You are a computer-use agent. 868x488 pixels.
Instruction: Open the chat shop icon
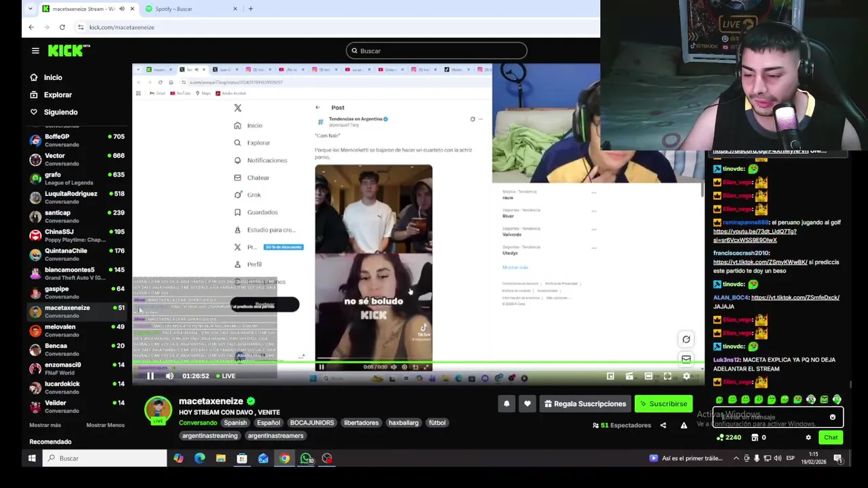click(755, 438)
